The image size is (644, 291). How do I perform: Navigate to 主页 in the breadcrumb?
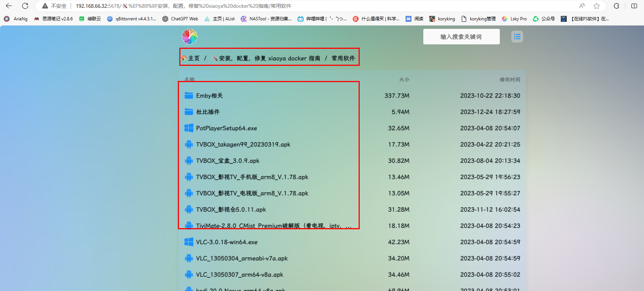[191, 58]
